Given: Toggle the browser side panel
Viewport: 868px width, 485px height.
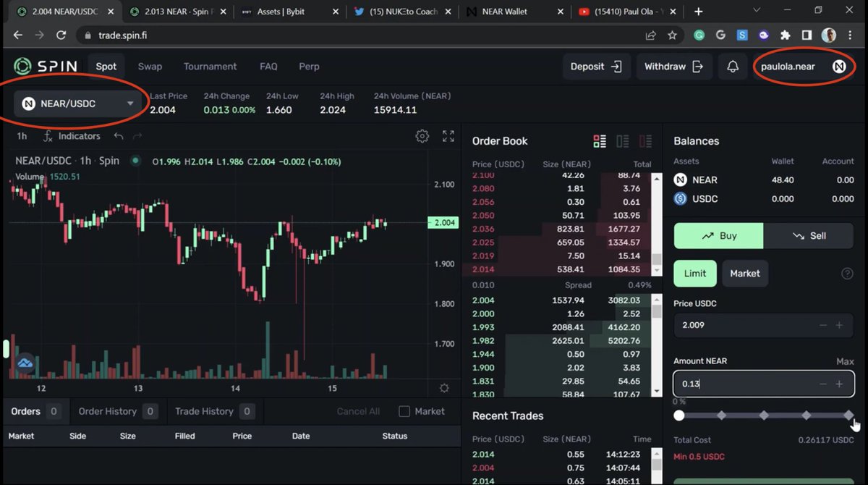Looking at the screenshot, I should [807, 35].
